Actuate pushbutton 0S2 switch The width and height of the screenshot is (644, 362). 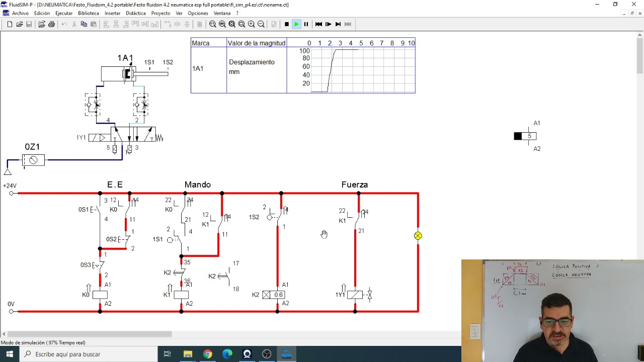click(x=125, y=239)
